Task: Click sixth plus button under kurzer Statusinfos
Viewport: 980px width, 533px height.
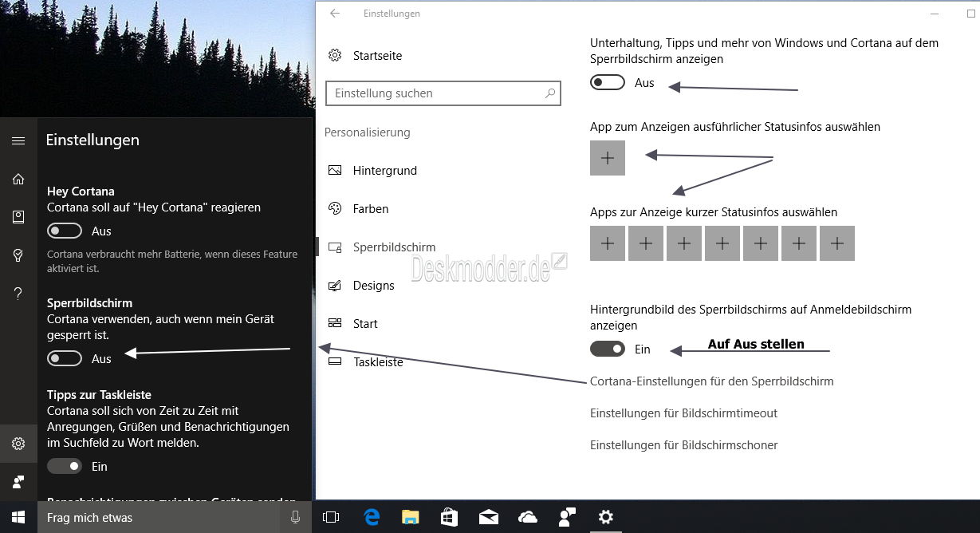Action: point(799,243)
